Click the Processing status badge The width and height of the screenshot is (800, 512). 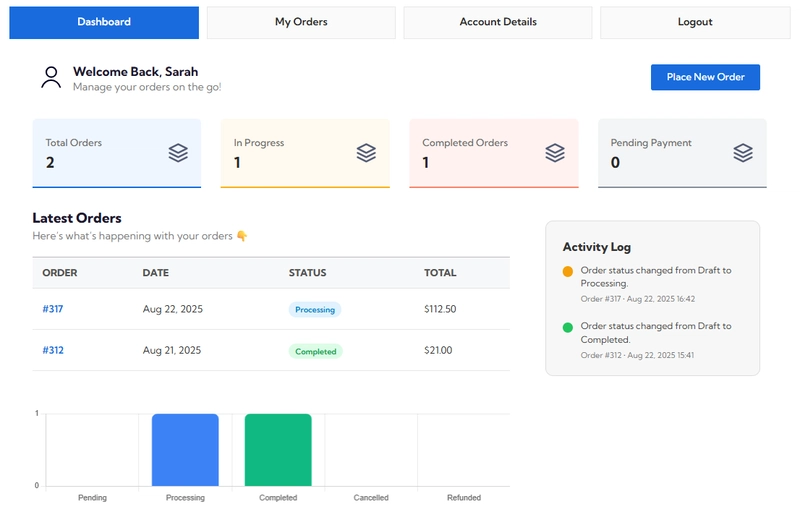315,310
